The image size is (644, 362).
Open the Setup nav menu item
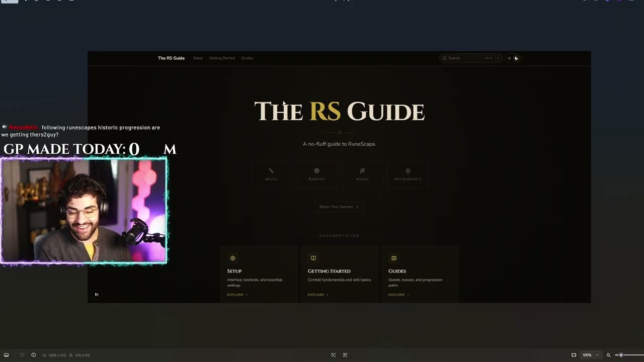(x=198, y=58)
